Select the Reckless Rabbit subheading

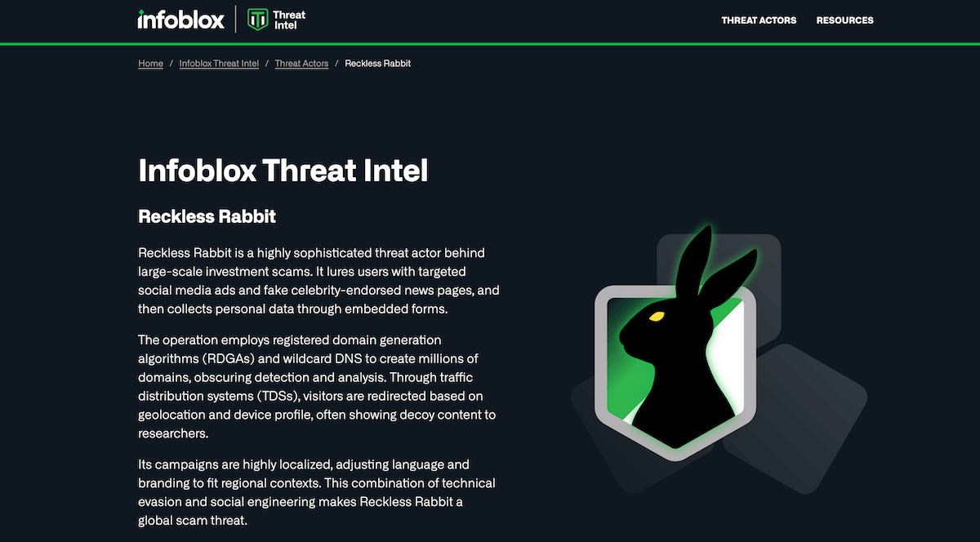pyautogui.click(x=207, y=216)
